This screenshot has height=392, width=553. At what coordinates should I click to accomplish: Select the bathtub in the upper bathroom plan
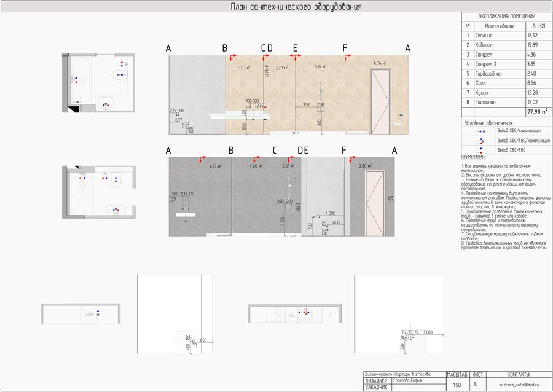(80, 80)
